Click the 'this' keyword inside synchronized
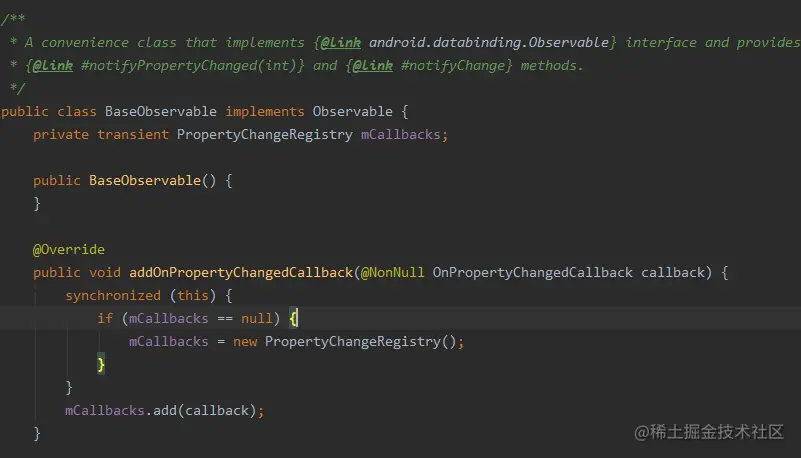Image resolution: width=801 pixels, height=458 pixels. [193, 295]
